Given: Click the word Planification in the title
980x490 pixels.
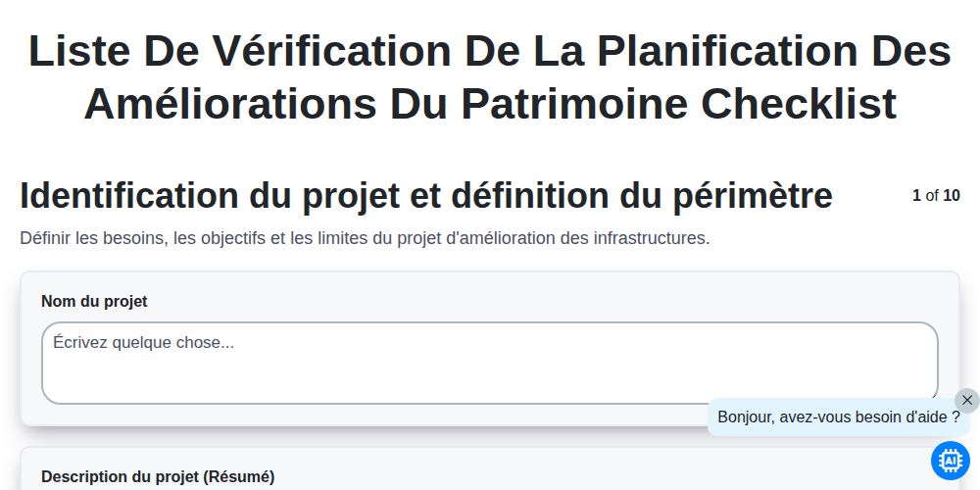Looking at the screenshot, I should (x=728, y=51).
